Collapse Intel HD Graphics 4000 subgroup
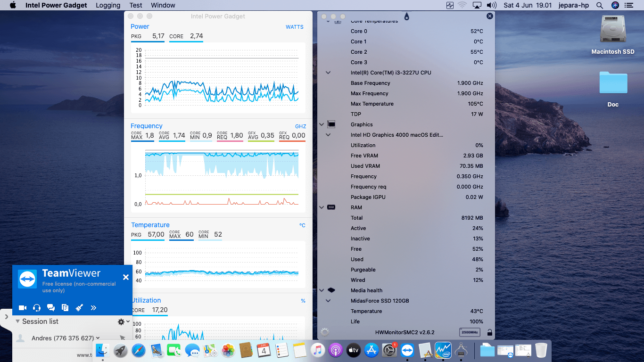The image size is (644, 362). coord(328,135)
